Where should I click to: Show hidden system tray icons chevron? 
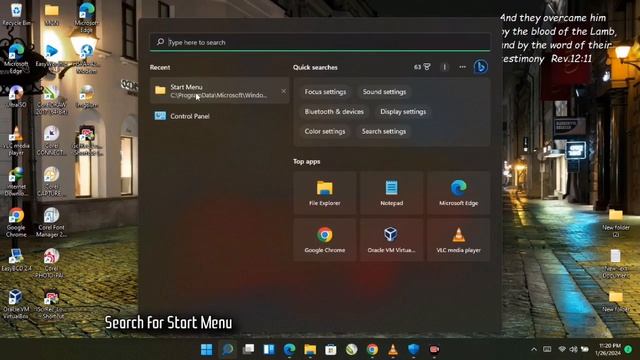pos(534,349)
